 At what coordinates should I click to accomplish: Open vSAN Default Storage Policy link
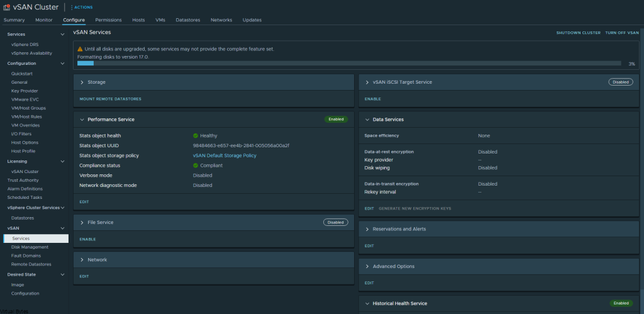pos(225,155)
